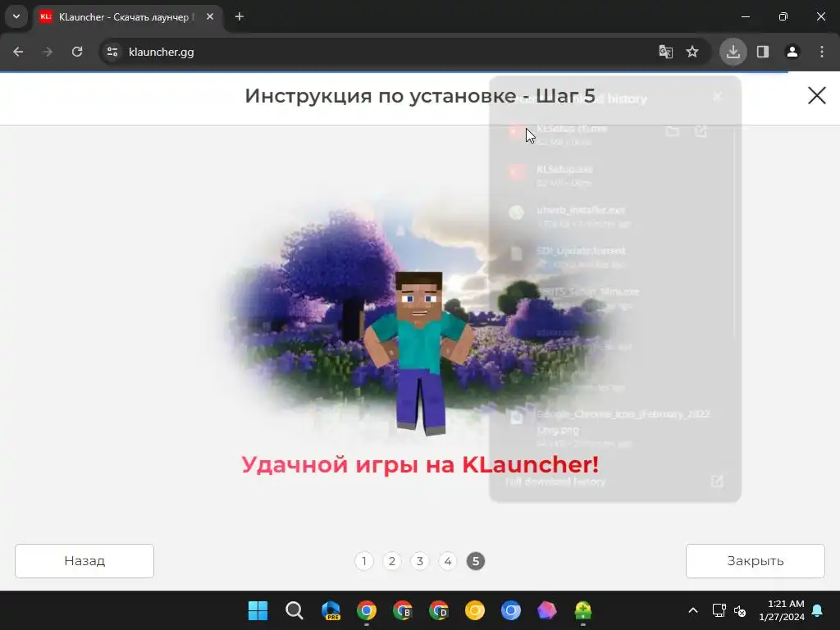Open the Chrome downloads toolbar icon
The width and height of the screenshot is (840, 630).
click(x=733, y=52)
